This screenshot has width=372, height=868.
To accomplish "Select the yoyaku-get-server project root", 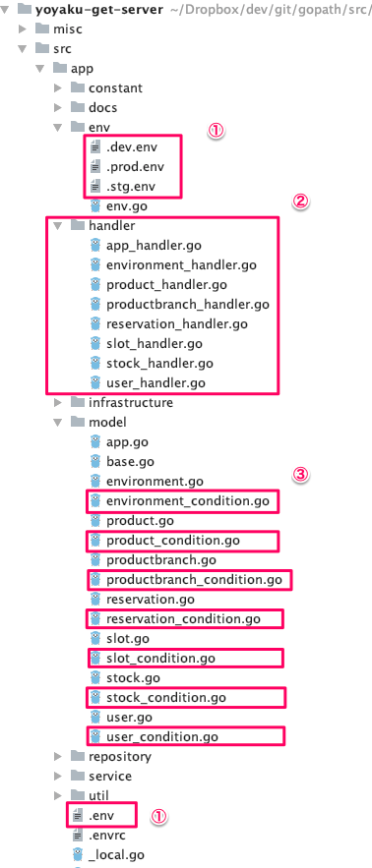I will pos(99,10).
